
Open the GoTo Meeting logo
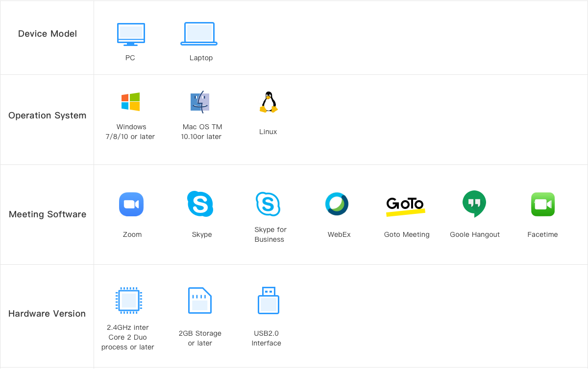click(x=405, y=205)
